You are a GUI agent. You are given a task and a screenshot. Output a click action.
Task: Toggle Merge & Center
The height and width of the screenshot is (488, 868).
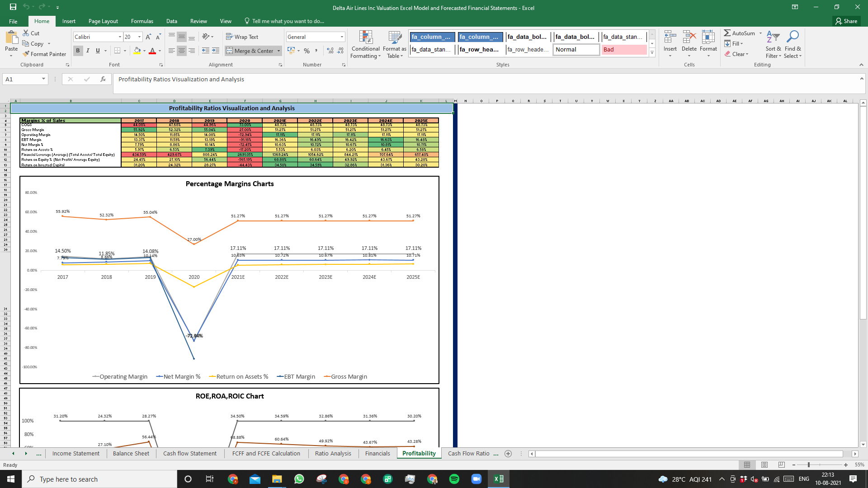(250, 51)
